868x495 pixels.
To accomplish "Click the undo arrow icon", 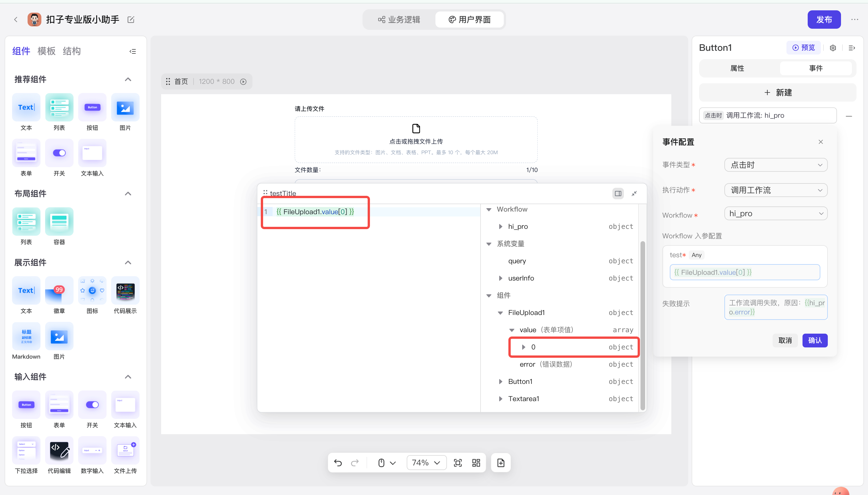I will (x=337, y=463).
